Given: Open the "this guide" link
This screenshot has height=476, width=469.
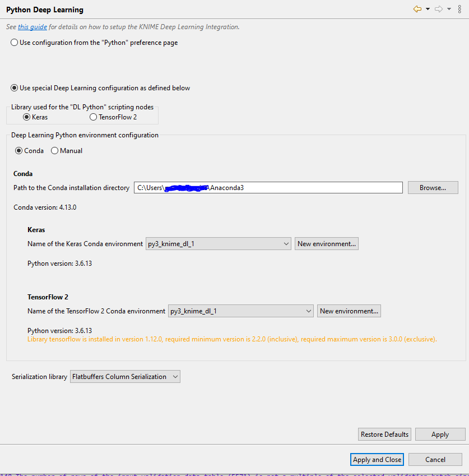Looking at the screenshot, I should click(x=32, y=27).
